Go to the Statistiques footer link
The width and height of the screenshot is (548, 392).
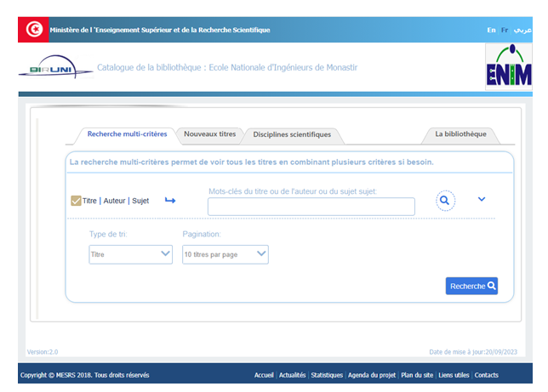tap(327, 375)
